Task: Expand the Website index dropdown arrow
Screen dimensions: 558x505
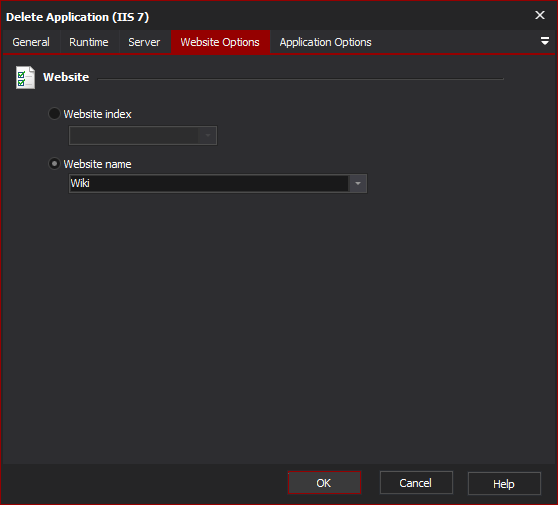Action: coord(207,135)
